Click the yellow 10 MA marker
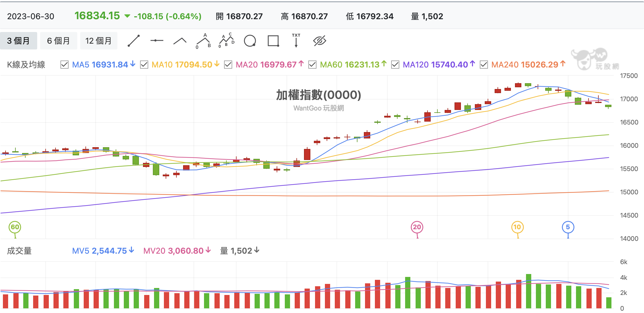The image size is (644, 313). click(517, 227)
